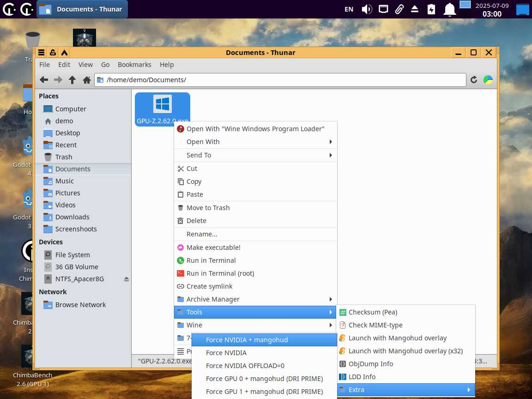Select Run in Terminal (root)
532x399 pixels.
[x=220, y=273]
